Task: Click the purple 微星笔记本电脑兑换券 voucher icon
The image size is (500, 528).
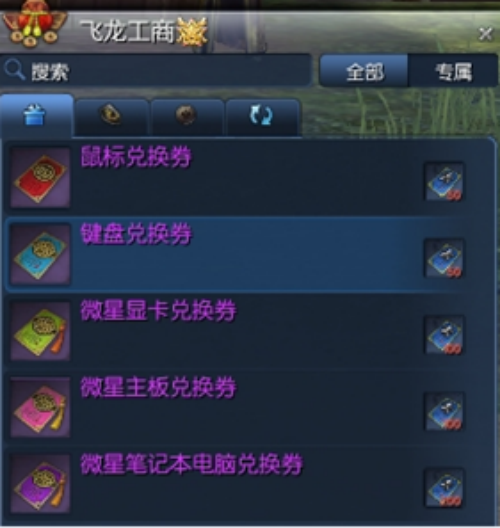Action: pos(40,484)
